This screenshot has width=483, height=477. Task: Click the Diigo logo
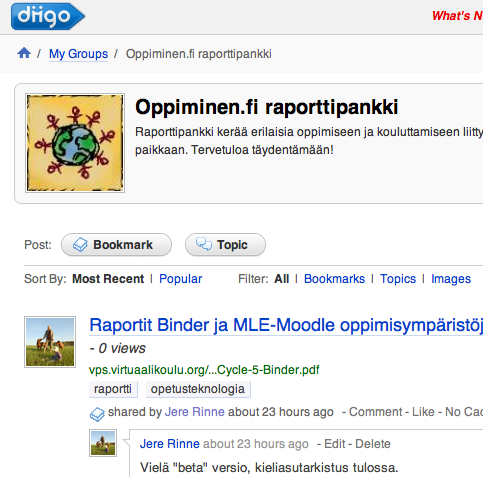(48, 16)
